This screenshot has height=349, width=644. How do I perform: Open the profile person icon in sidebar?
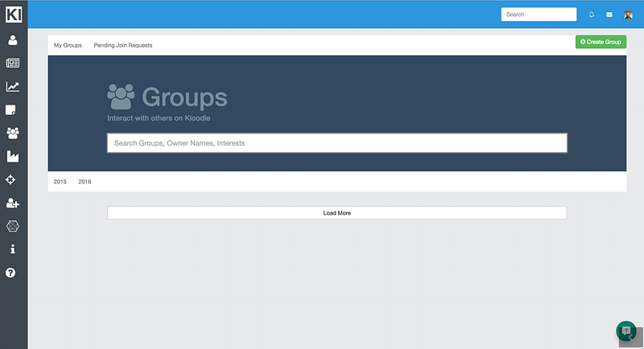tap(13, 39)
